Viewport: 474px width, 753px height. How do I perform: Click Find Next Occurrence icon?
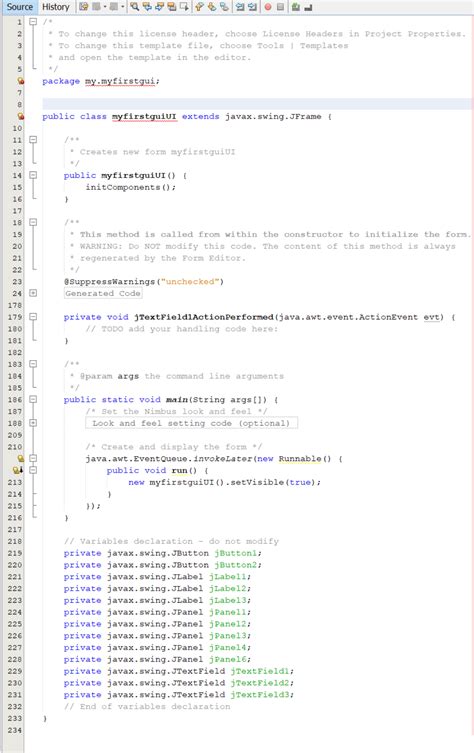[x=159, y=7]
